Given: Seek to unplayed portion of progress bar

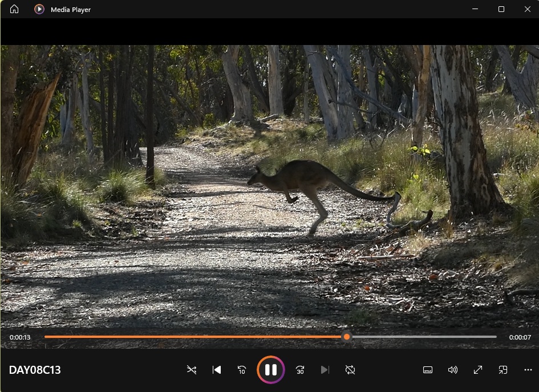Looking at the screenshot, I should click(423, 337).
